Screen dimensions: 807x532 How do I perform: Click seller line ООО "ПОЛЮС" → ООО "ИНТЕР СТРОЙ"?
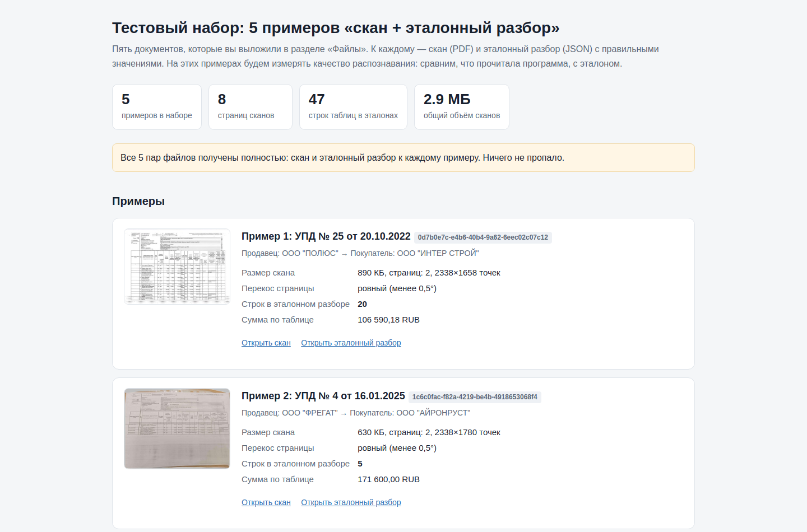[x=360, y=253]
